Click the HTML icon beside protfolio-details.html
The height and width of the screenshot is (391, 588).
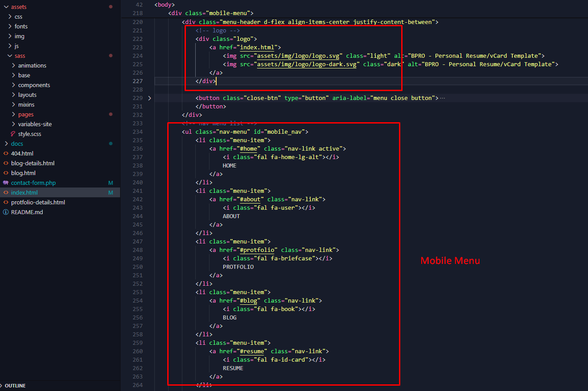(6, 202)
